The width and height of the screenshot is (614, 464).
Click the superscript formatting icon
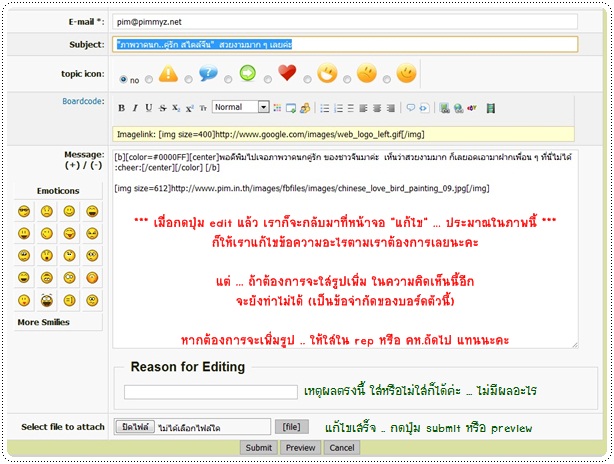pos(187,108)
